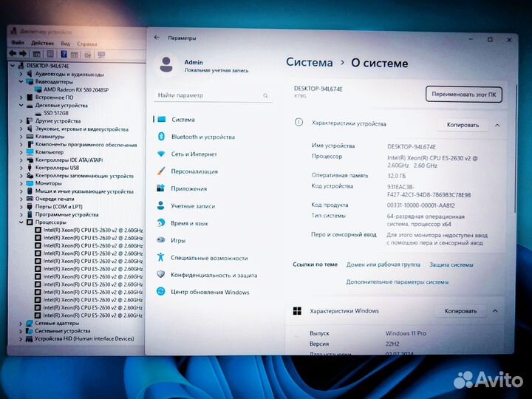The height and width of the screenshot is (399, 532).
Task: Select Устройства HID (Human Interface Devices)
Action: pyautogui.click(x=84, y=338)
